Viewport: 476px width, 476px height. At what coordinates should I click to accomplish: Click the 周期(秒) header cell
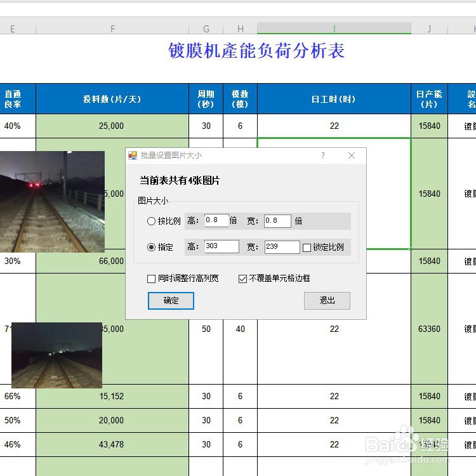[206, 99]
